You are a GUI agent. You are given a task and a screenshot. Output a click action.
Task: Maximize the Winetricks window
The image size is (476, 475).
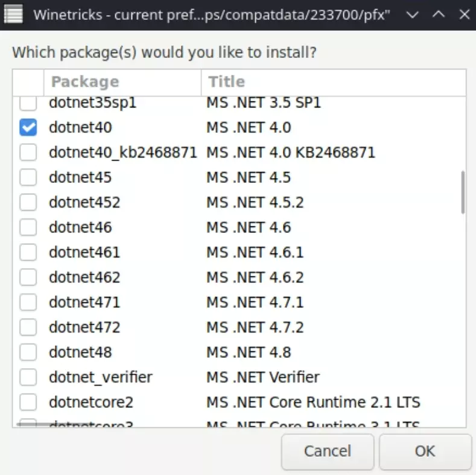(439, 14)
